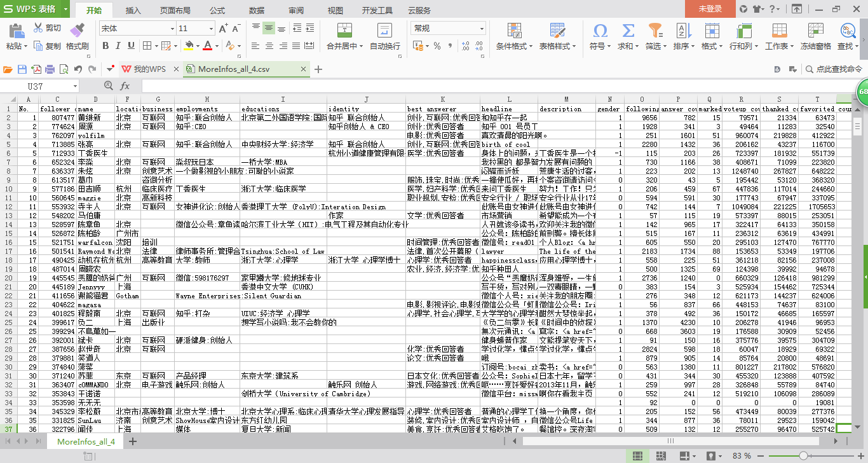This screenshot has width=868, height=463.
Task: Switch to the 视图 (View) tab
Action: click(x=336, y=10)
